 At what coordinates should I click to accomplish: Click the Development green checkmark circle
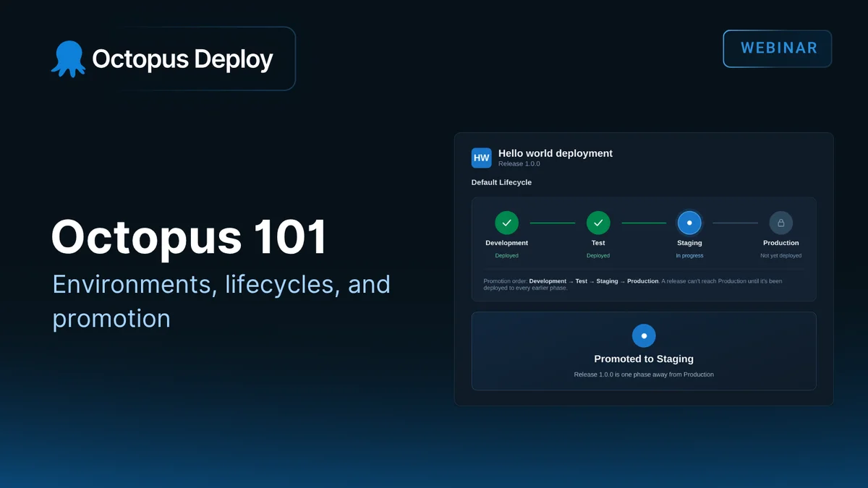pos(506,223)
